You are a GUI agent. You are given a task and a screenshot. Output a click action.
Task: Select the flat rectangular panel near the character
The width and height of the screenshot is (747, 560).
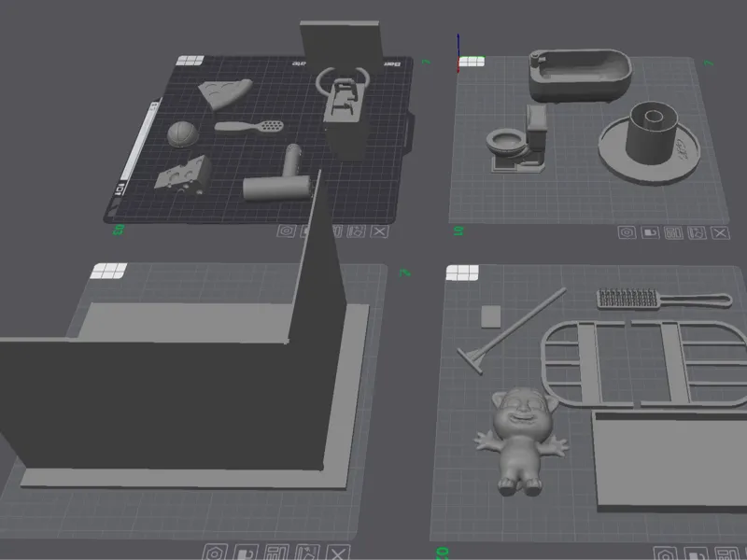(669, 461)
